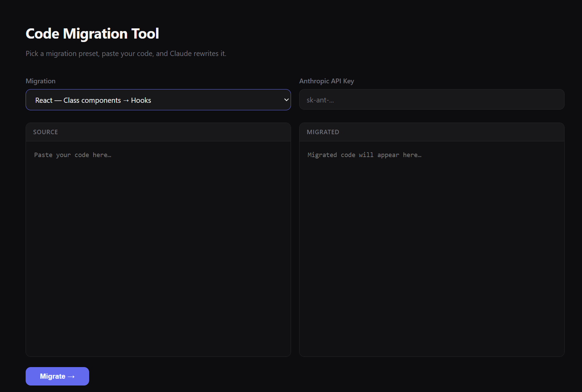Click the "Code Migration Tool" heading
This screenshot has height=392, width=582.
92,33
